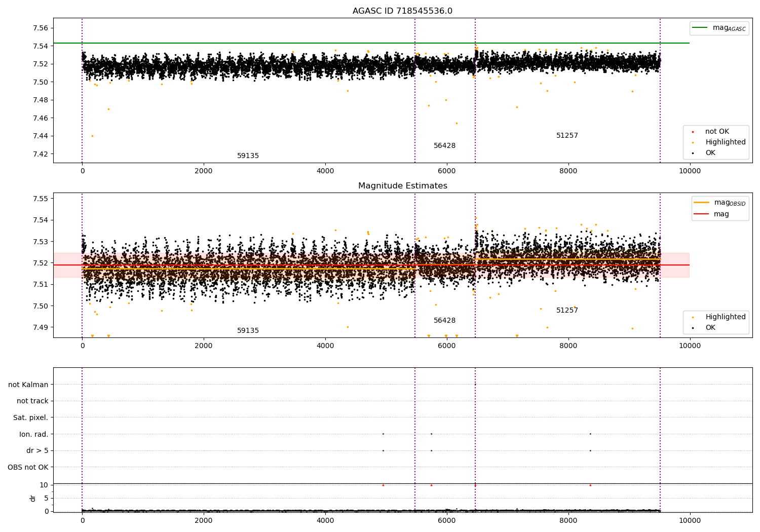Click the 10 tick on the dr axis
Viewport: 760px width, 532px height.
pyautogui.click(x=44, y=485)
